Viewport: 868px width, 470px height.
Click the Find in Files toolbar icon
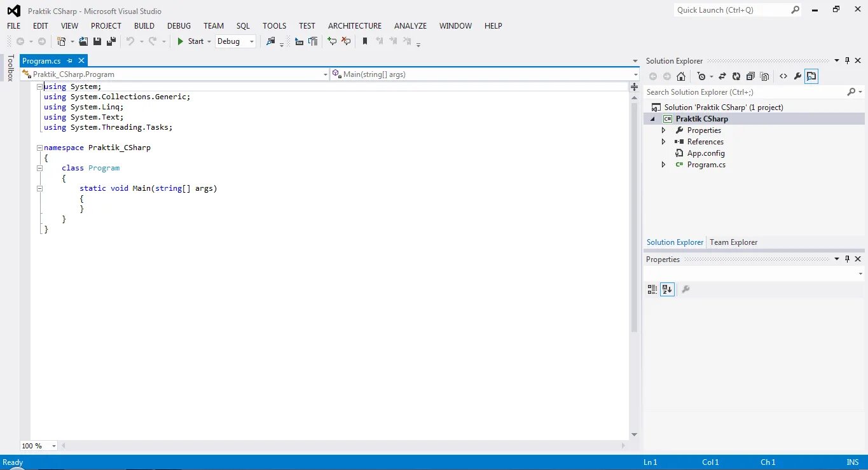coord(271,41)
